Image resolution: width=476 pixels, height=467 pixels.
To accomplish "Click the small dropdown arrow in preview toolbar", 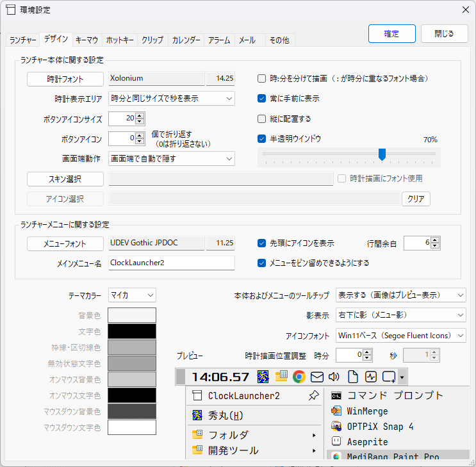I will (402, 377).
